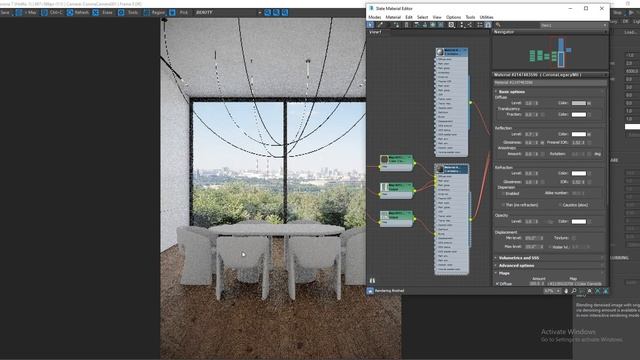Click Hide Unused Nodeslots icon

click(425, 24)
